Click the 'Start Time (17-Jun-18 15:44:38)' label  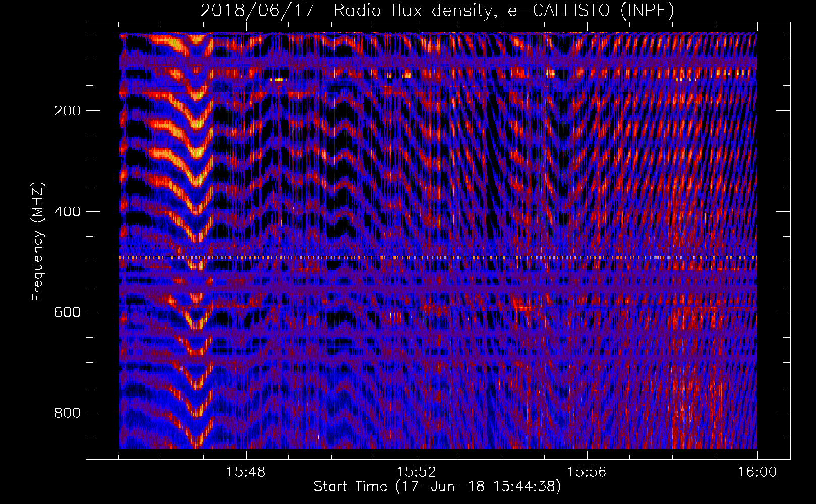click(437, 487)
